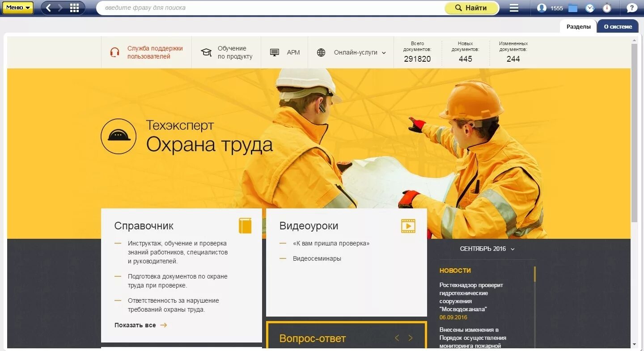Open the history clock icon
Viewport: 644px width, 351px height.
tap(590, 8)
